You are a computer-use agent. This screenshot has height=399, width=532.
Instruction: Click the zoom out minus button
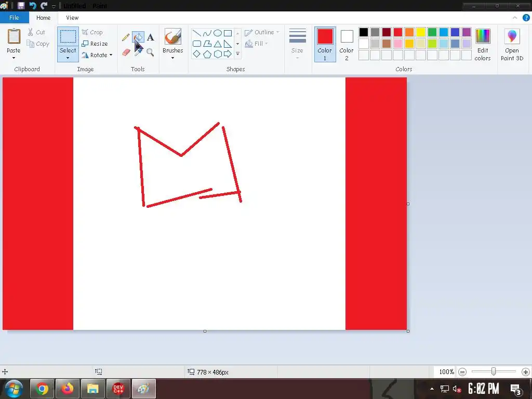(462, 372)
